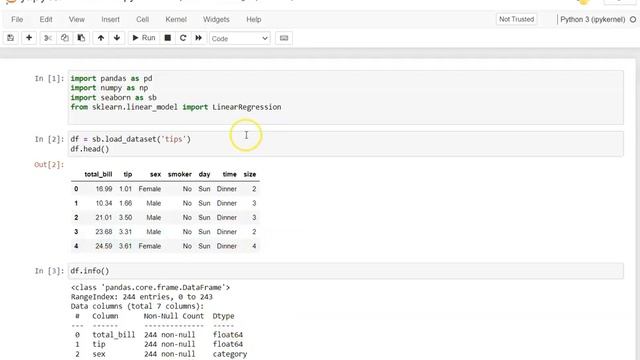
Task: Click the time column header
Action: 229,174
